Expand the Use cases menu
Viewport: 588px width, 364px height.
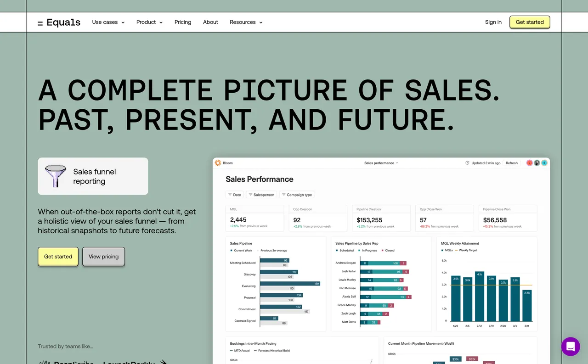coord(108,22)
